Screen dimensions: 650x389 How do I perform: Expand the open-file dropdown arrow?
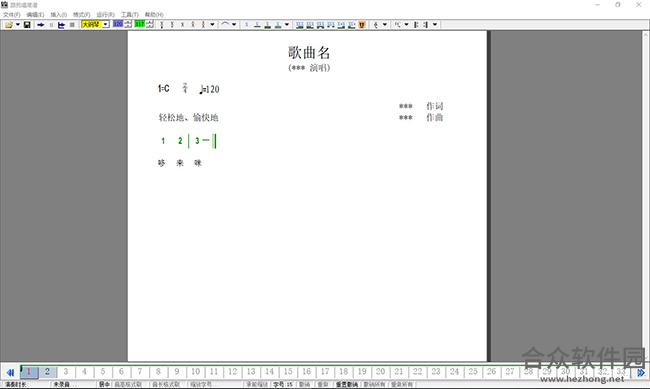18,25
